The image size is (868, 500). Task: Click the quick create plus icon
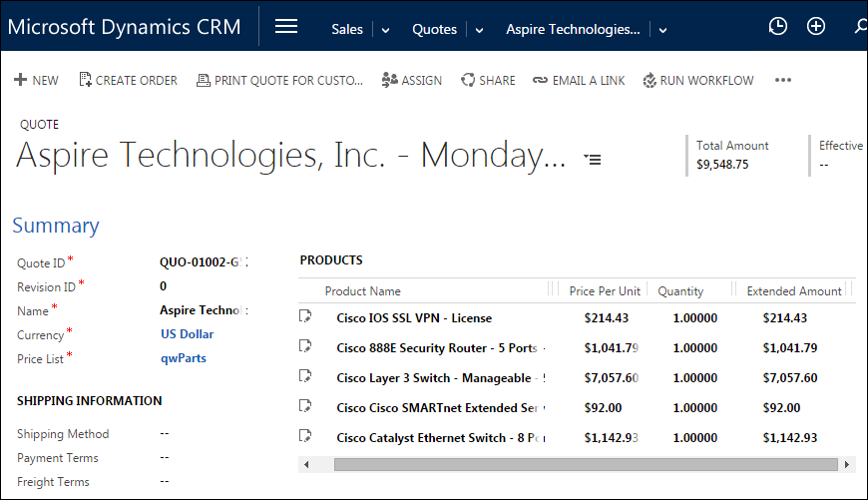[816, 27]
